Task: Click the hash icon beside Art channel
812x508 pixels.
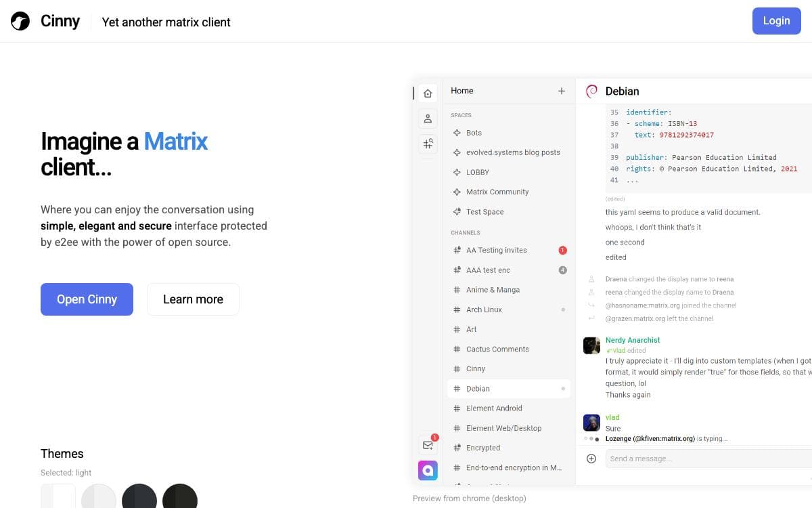Action: pyautogui.click(x=457, y=329)
